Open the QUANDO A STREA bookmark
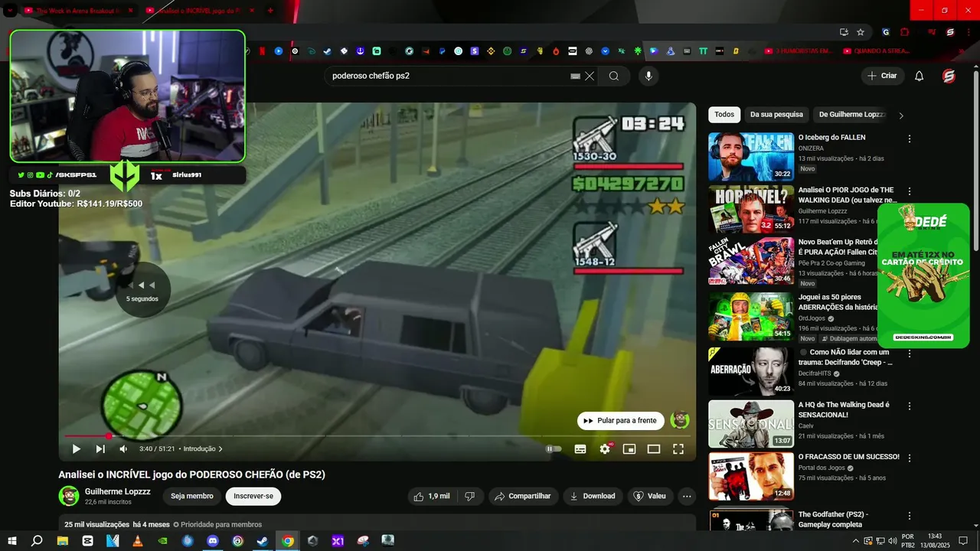The image size is (980, 551). pos(877,51)
